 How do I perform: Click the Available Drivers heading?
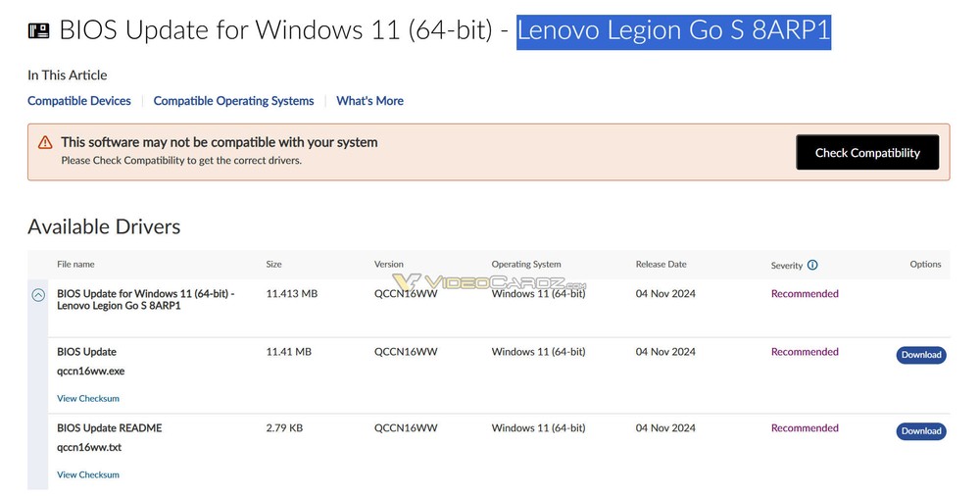[x=104, y=227]
